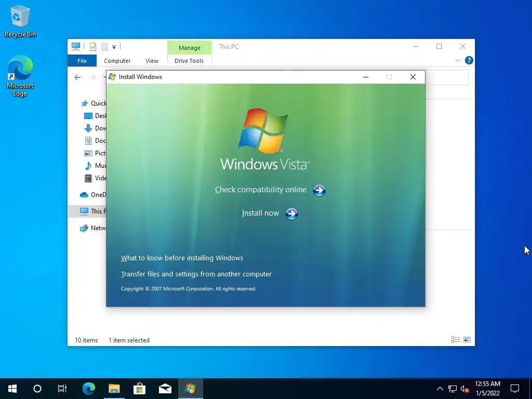
Task: Select Network in the navigation pane
Action: coord(94,228)
